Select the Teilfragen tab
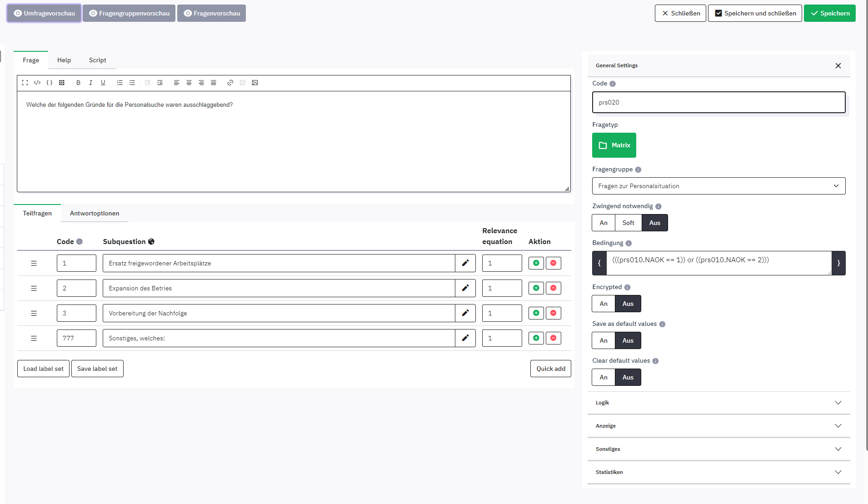Viewport: 868px width, 504px height. pyautogui.click(x=37, y=213)
